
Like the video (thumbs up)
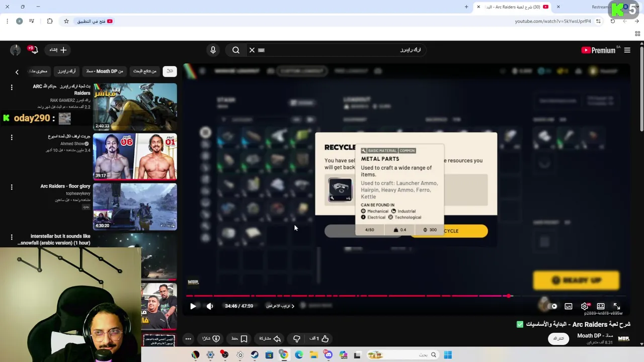(319, 339)
